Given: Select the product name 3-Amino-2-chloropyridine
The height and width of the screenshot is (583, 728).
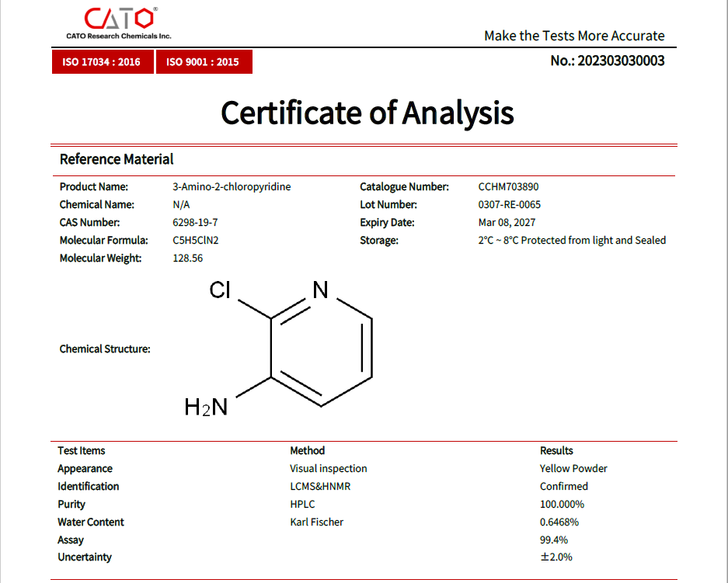Looking at the screenshot, I should 232,187.
